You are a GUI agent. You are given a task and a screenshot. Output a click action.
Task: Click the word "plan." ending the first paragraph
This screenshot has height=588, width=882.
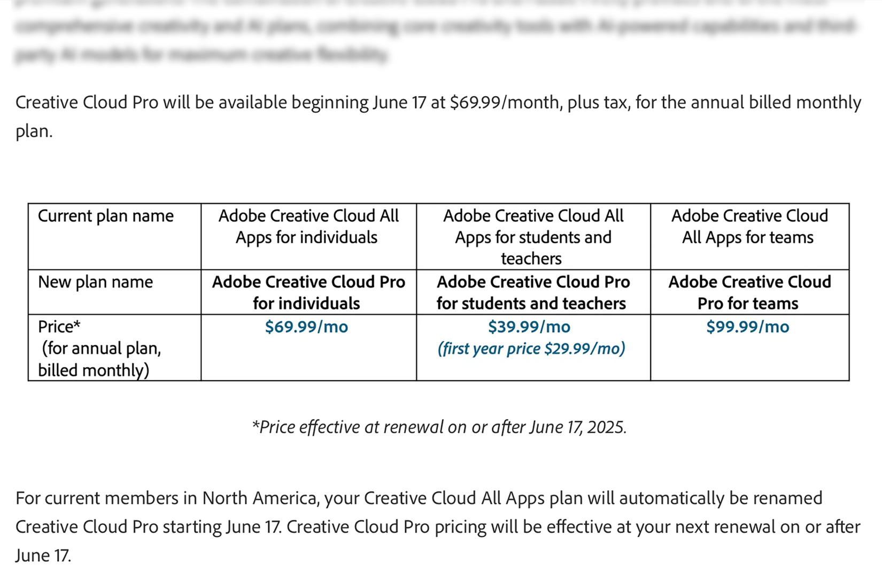click(x=34, y=131)
